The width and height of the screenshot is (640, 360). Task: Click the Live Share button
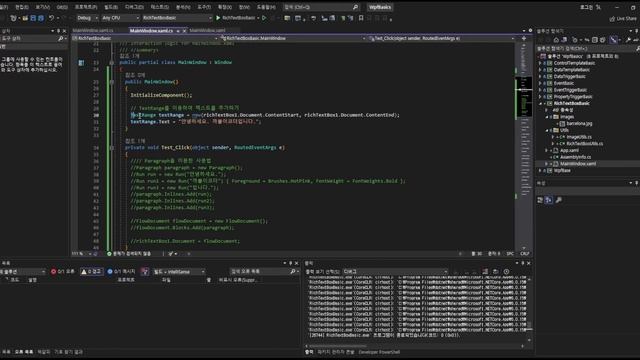623,19
